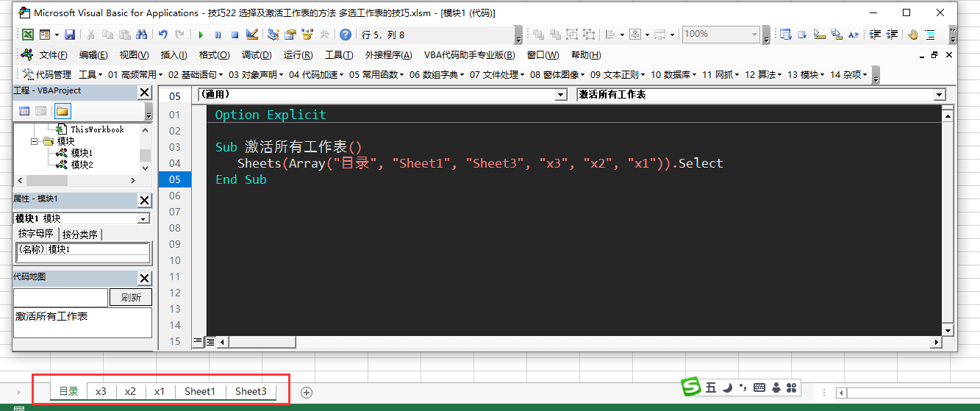980x411 pixels.
Task: Undo the last edit
Action: point(163,35)
